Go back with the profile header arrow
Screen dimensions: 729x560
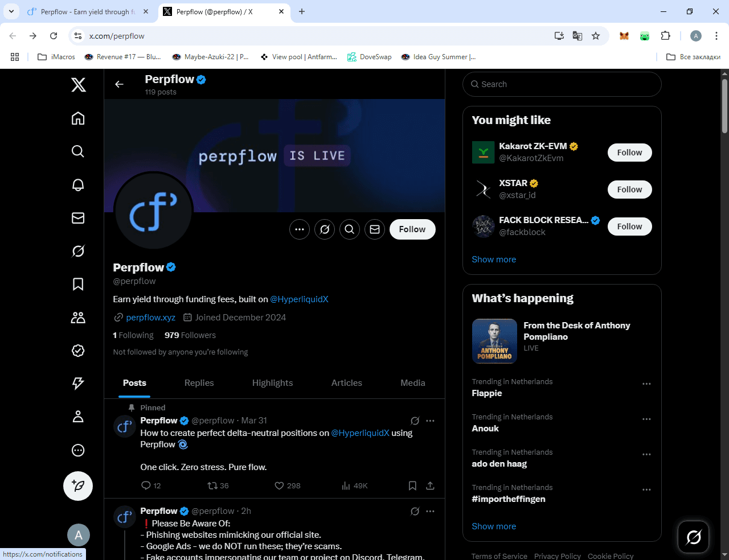[119, 84]
